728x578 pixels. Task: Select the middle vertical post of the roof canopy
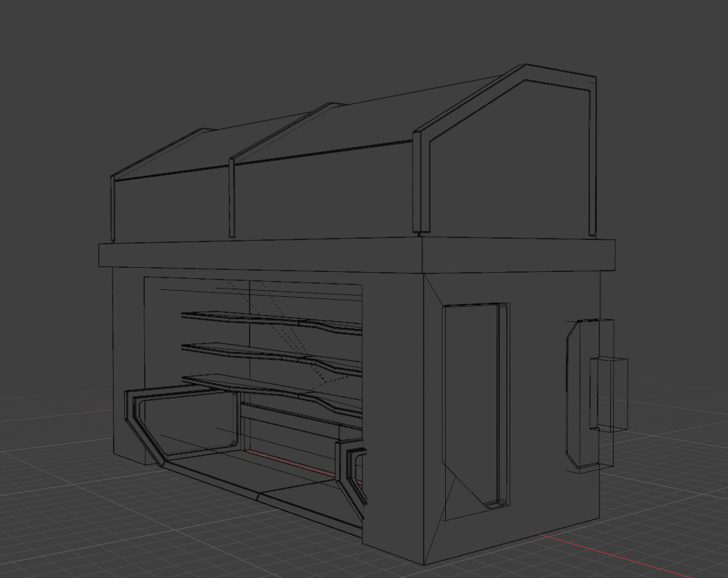coord(232,198)
